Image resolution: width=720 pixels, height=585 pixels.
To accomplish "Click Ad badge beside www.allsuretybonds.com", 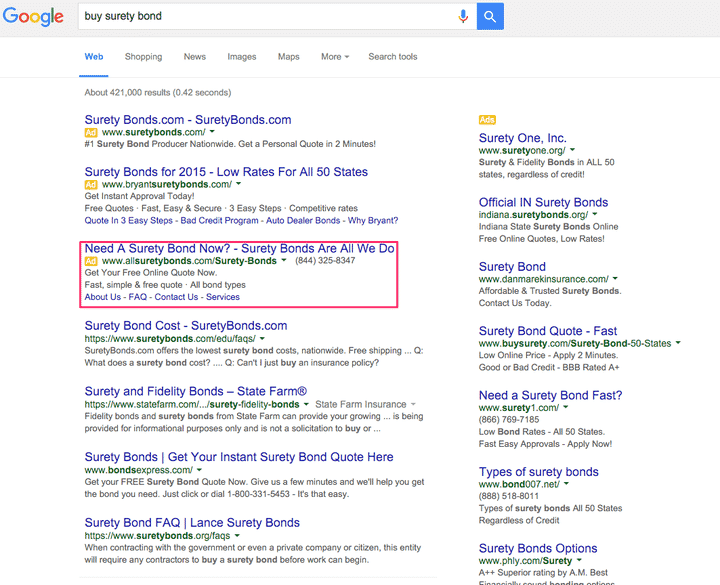I will [x=91, y=261].
